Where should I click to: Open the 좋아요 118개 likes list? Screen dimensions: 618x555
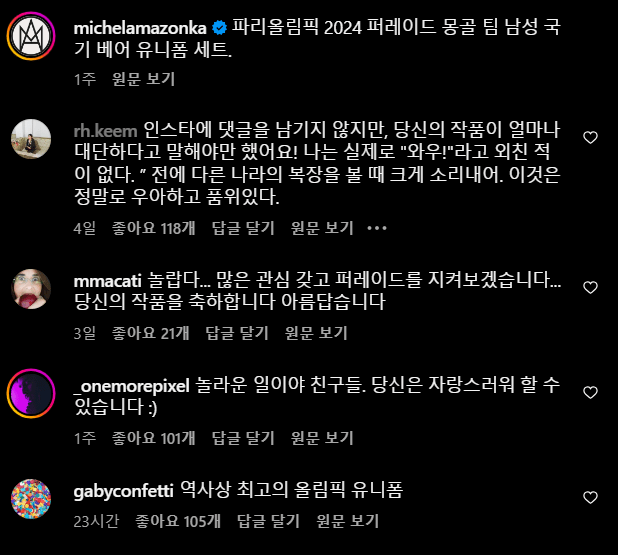click(154, 228)
